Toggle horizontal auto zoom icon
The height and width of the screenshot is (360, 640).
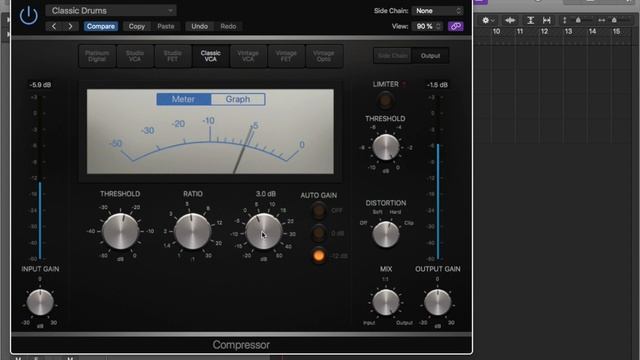pos(547,20)
